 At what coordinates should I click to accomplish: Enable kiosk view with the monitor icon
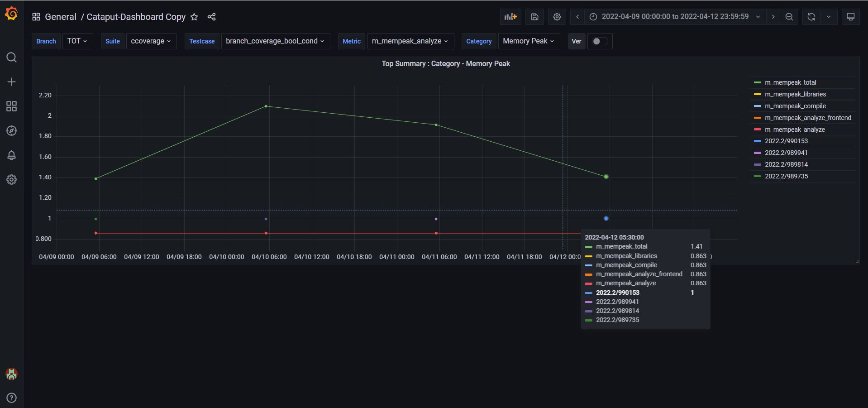pyautogui.click(x=850, y=16)
